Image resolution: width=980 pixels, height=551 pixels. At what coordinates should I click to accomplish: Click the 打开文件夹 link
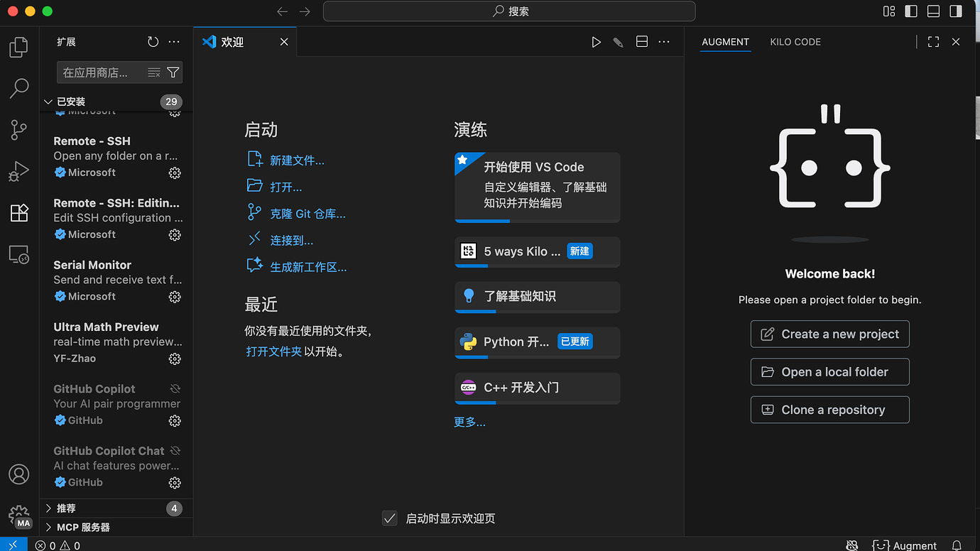point(274,351)
